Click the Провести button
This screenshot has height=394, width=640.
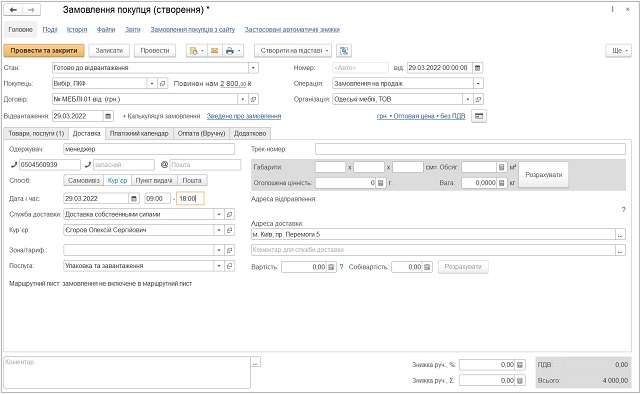click(155, 51)
